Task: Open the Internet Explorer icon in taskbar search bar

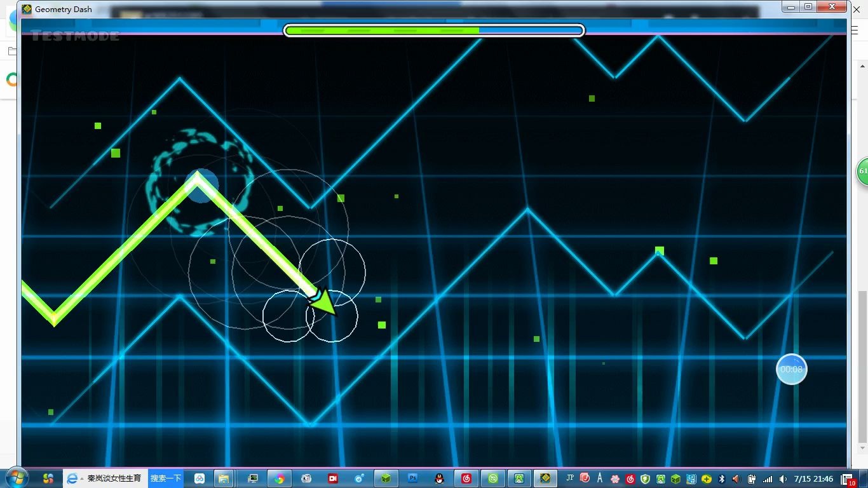Action: tap(72, 478)
